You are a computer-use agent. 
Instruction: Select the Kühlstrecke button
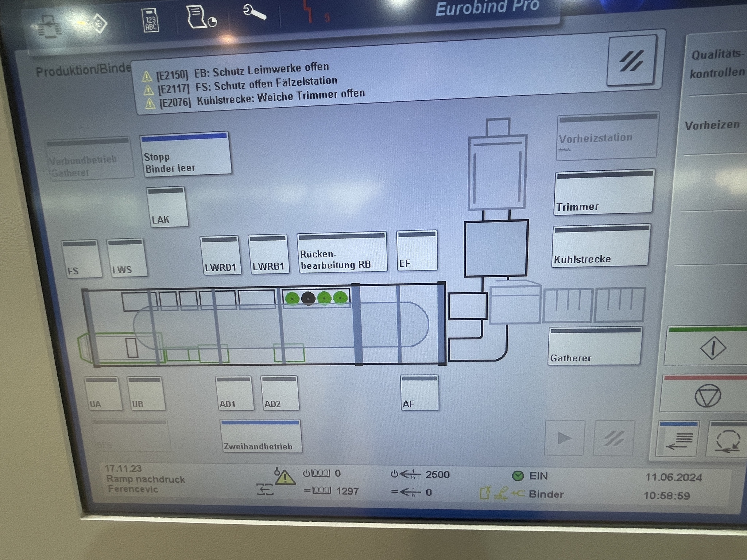point(601,246)
